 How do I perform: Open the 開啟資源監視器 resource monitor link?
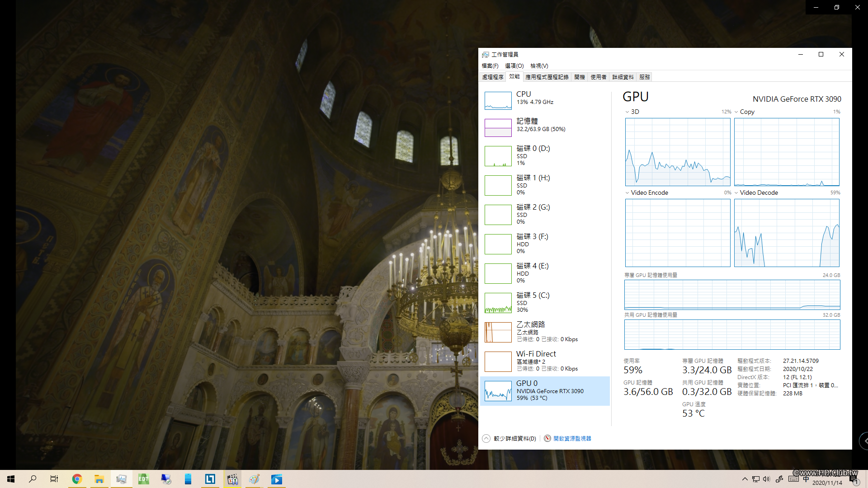[x=572, y=438]
